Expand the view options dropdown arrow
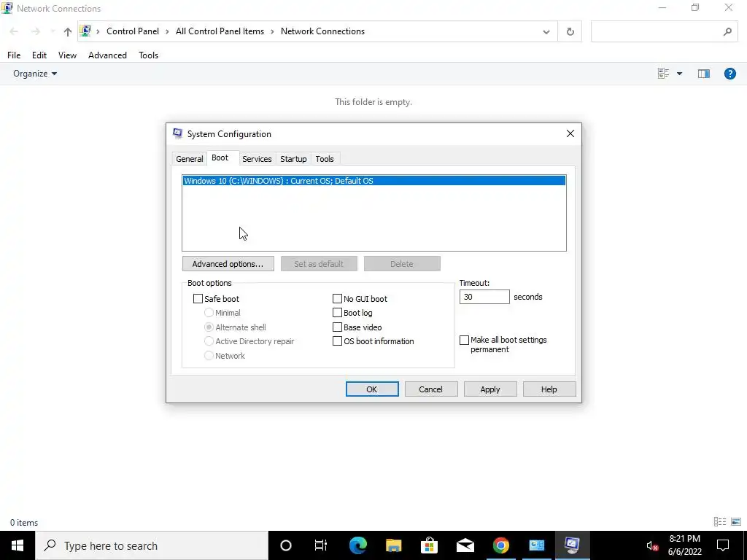The image size is (747, 560). [x=679, y=74]
